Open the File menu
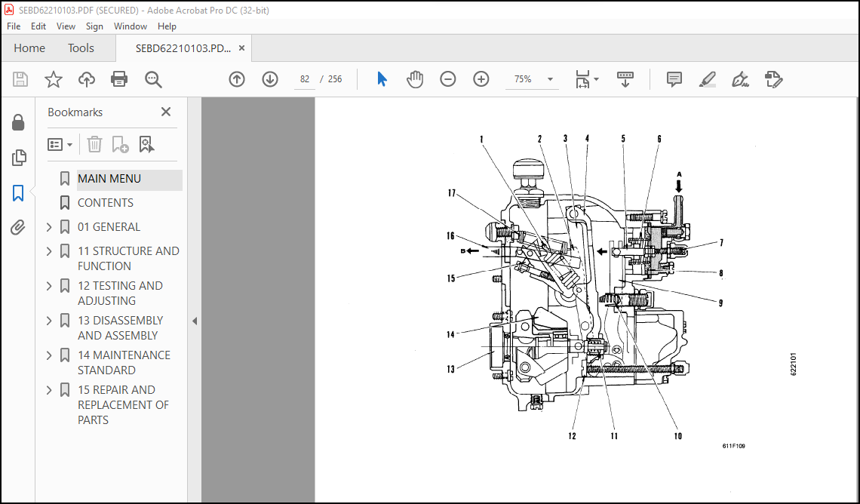The height and width of the screenshot is (504, 860). pyautogui.click(x=13, y=26)
